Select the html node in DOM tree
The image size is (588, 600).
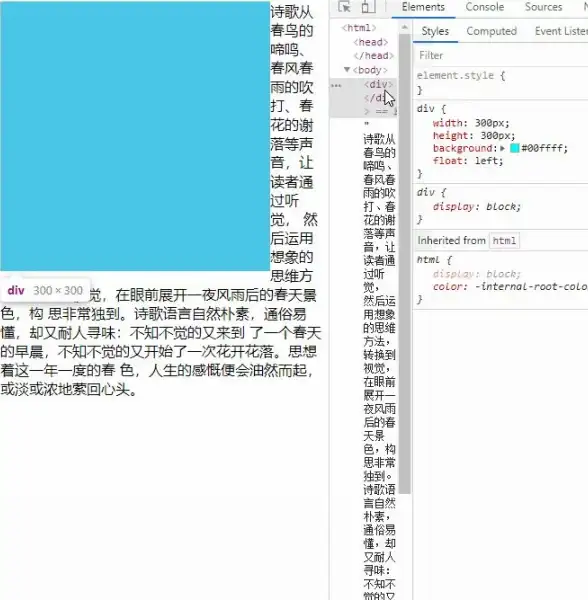tap(359, 28)
